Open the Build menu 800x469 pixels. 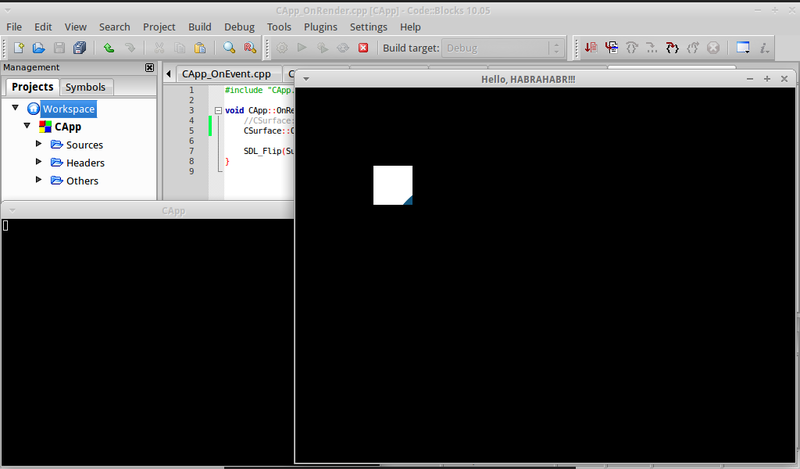pos(199,27)
